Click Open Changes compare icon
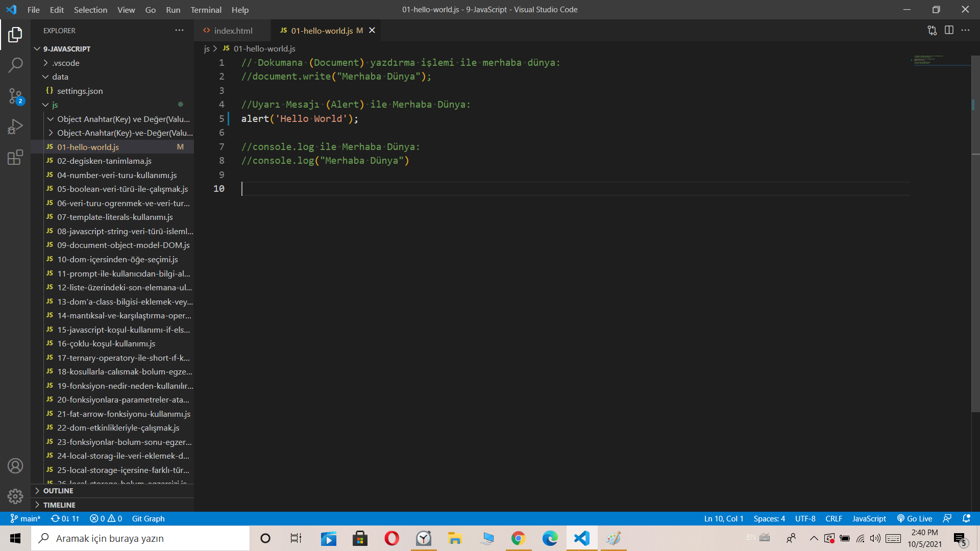 [932, 30]
